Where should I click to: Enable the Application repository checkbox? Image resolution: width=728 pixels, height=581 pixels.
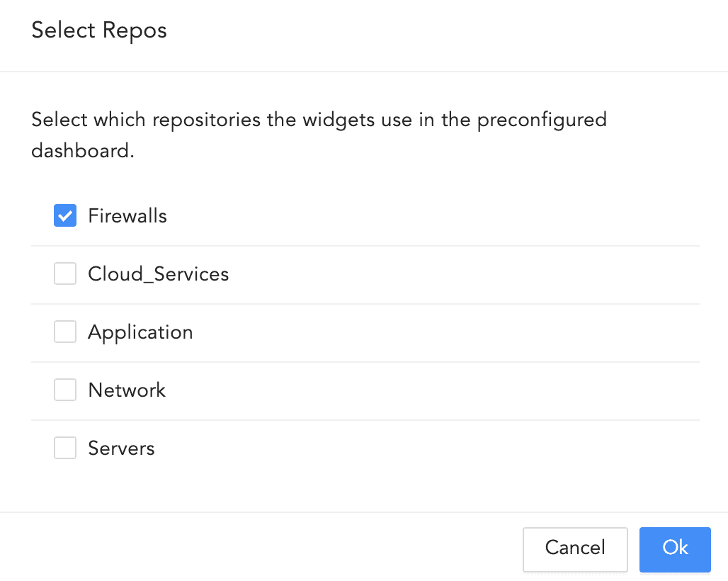pyautogui.click(x=64, y=332)
